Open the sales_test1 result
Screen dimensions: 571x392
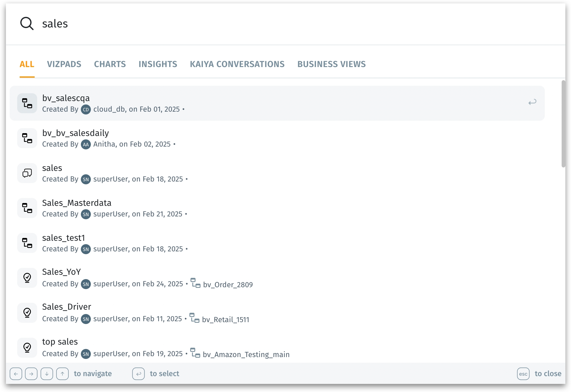coord(63,238)
